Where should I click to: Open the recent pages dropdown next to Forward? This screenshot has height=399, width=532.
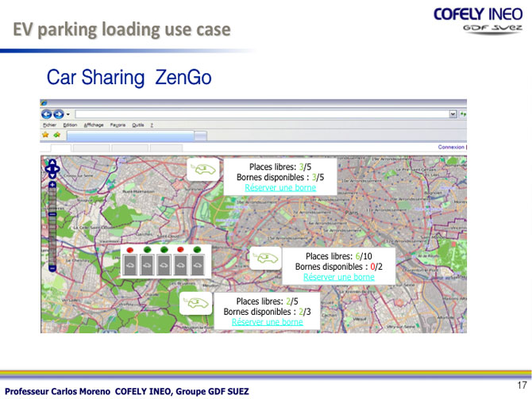click(67, 114)
